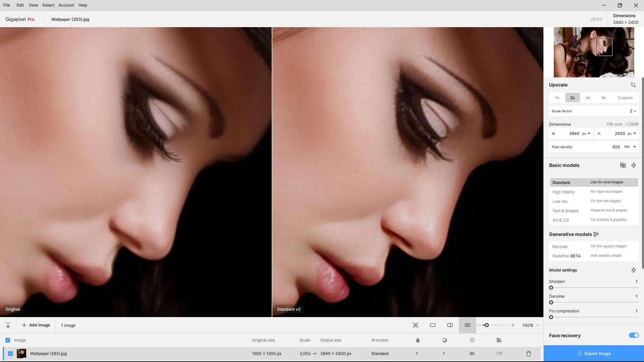Click the auto lightning icon beside Basic models
The height and width of the screenshot is (362, 644).
[633, 165]
